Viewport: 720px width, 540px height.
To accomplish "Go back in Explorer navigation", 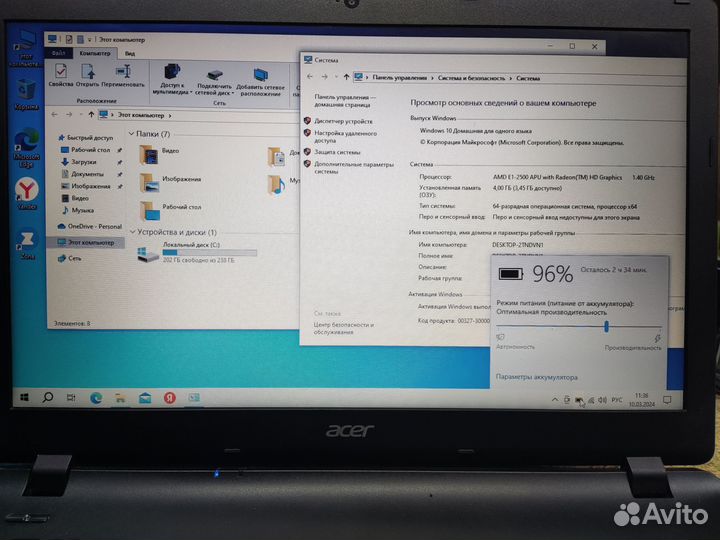I will click(55, 114).
